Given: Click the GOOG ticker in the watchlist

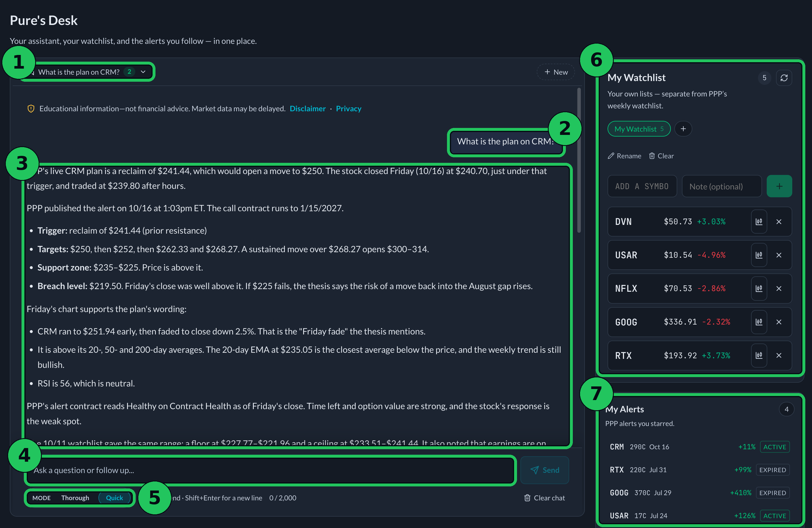Looking at the screenshot, I should click(626, 322).
